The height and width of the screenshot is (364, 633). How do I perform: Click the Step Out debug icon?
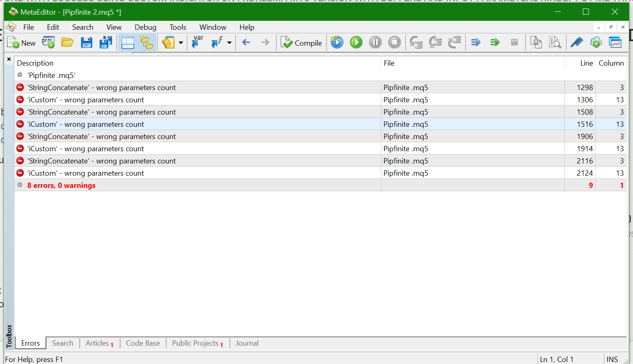coord(454,42)
